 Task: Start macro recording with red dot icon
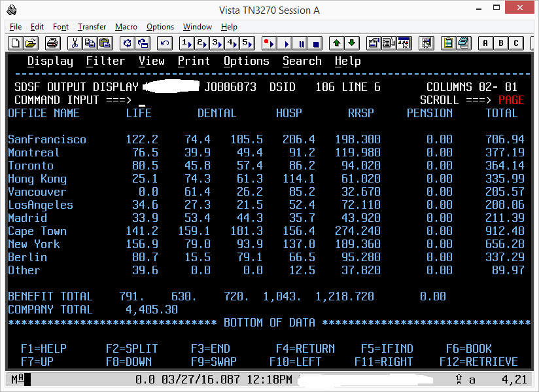pyautogui.click(x=269, y=43)
